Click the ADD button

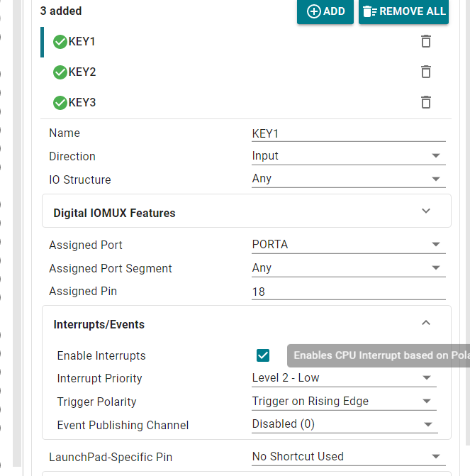325,11
